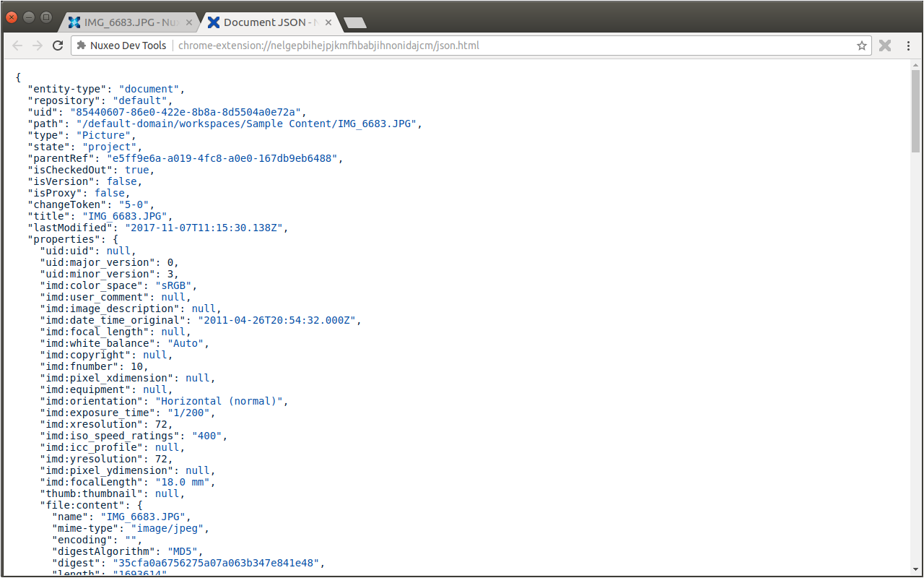The image size is (924, 578).
Task: Click the vertical scrollbar thumb
Action: click(x=916, y=111)
